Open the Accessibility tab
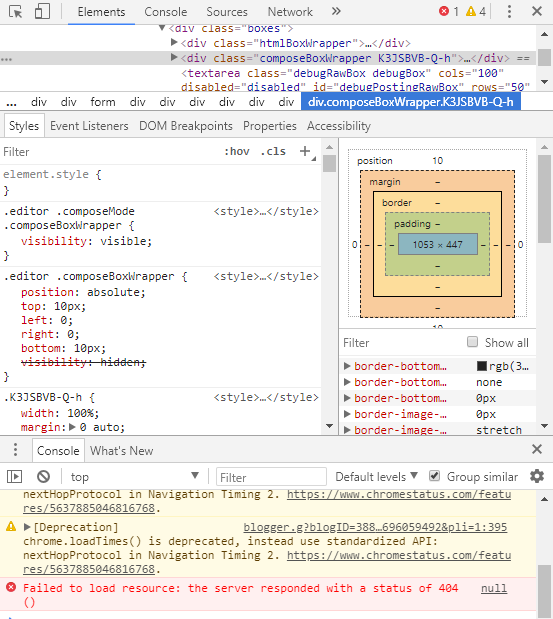 click(339, 126)
